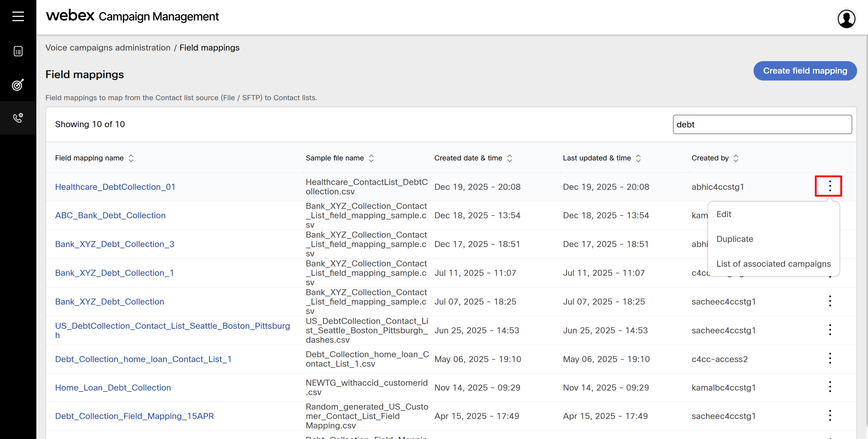Choose Edit from the context menu
The height and width of the screenshot is (439, 868).
(724, 214)
